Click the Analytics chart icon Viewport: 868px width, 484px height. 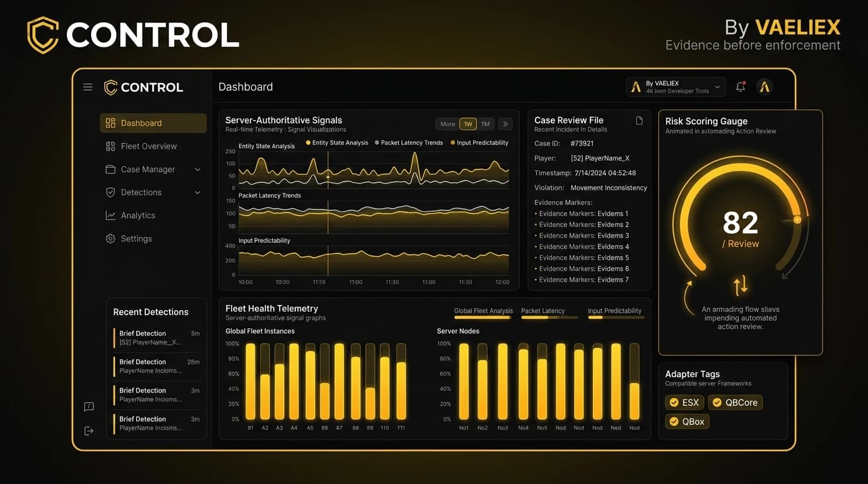(110, 216)
